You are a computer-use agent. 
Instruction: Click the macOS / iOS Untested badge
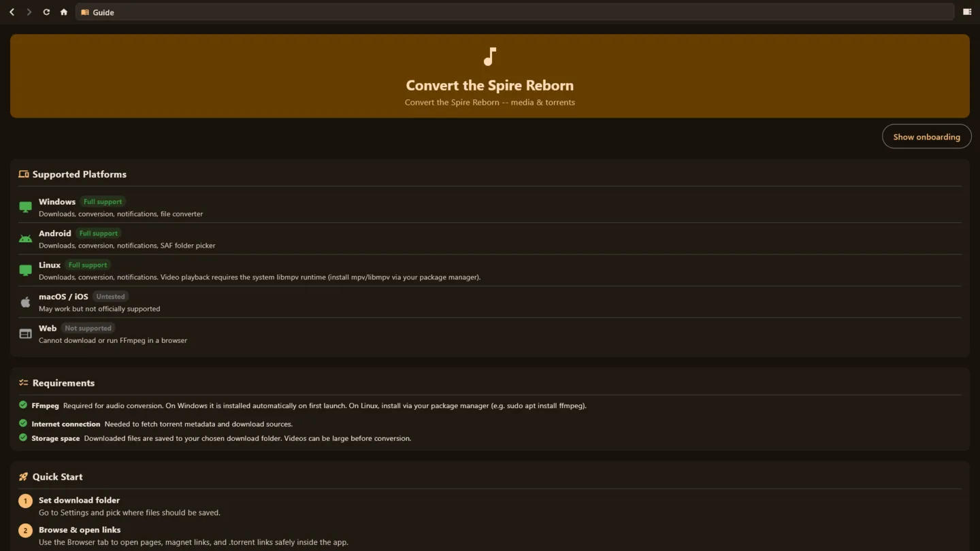[x=110, y=297]
